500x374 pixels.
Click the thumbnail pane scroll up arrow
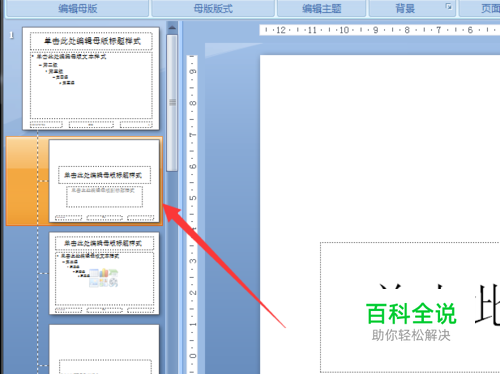click(x=172, y=28)
